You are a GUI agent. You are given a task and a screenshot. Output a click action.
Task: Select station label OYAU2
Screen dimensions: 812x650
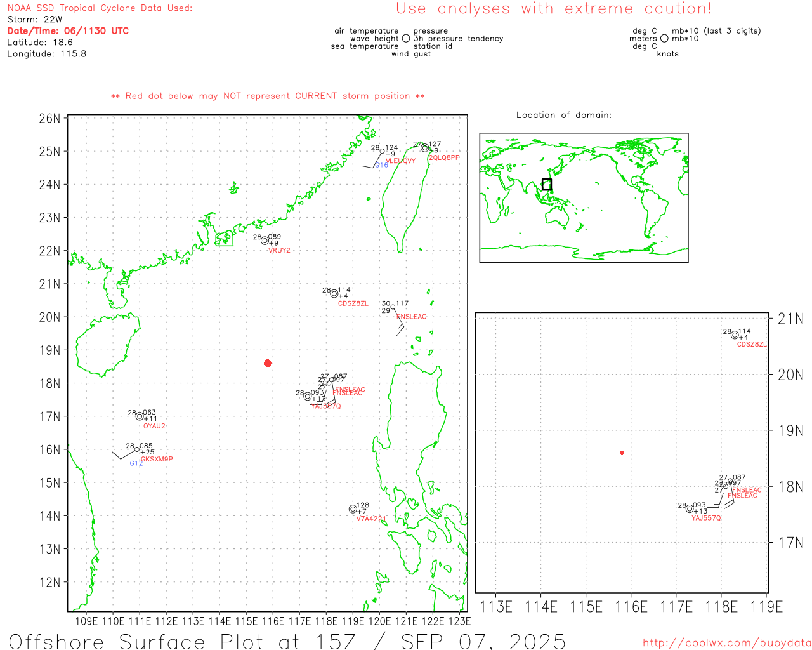click(154, 427)
